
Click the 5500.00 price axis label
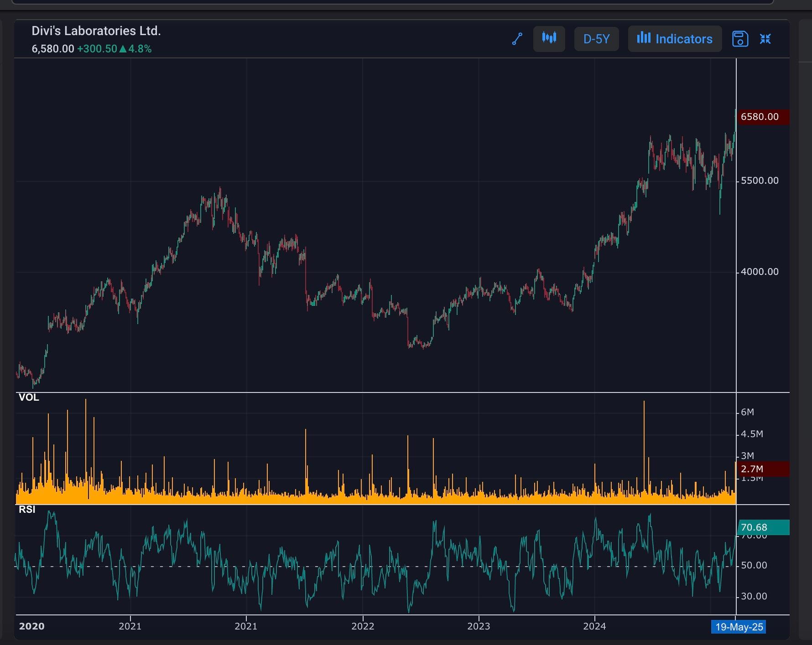[760, 181]
